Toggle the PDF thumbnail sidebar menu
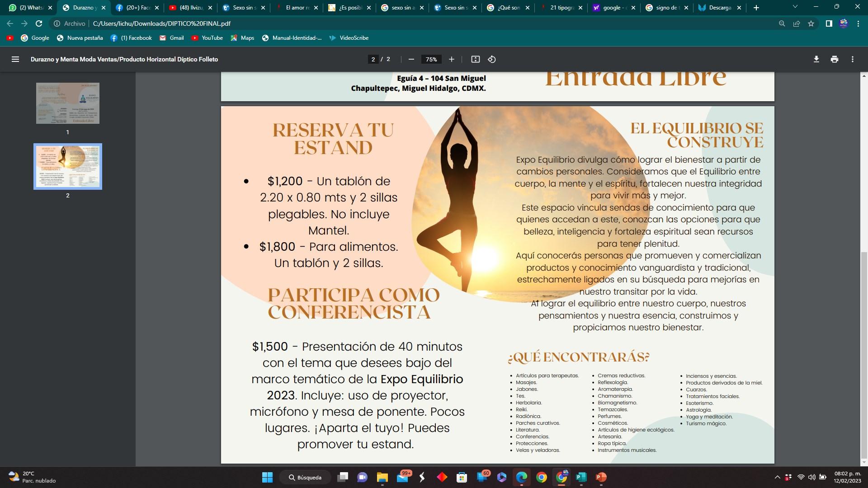The height and width of the screenshot is (488, 868). click(x=15, y=59)
